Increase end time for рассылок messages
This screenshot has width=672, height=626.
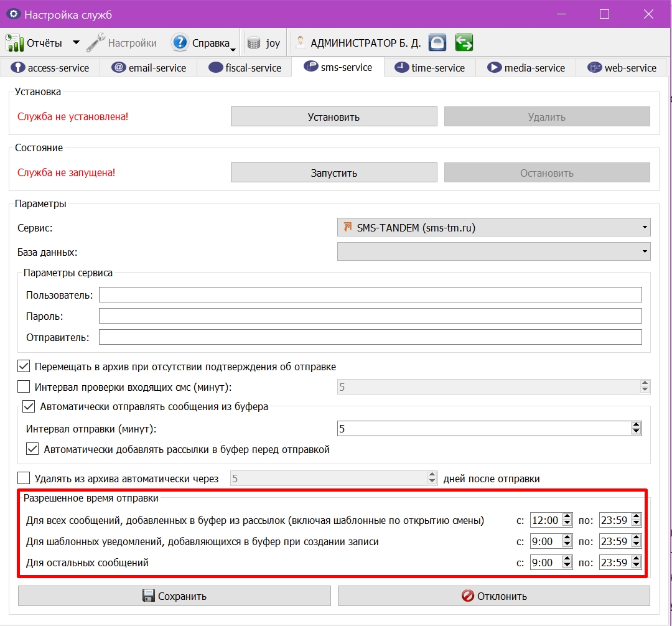[x=637, y=516]
